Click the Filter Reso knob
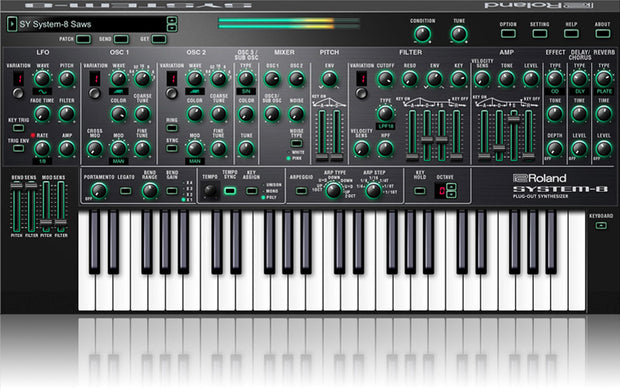The width and height of the screenshot is (620, 391). tap(410, 79)
